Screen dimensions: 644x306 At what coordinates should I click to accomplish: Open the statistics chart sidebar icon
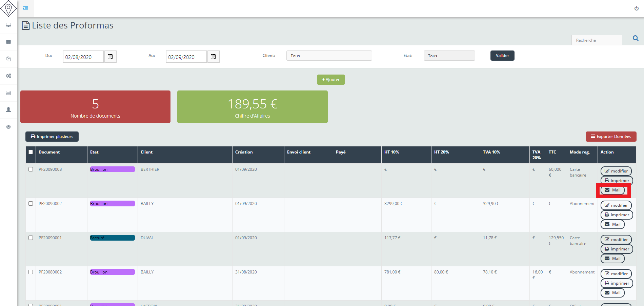(x=8, y=93)
